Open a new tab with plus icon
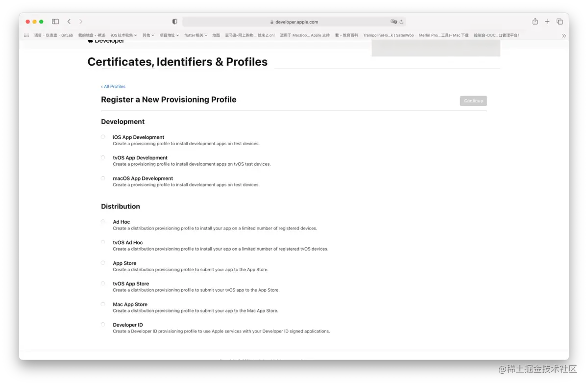 [547, 22]
